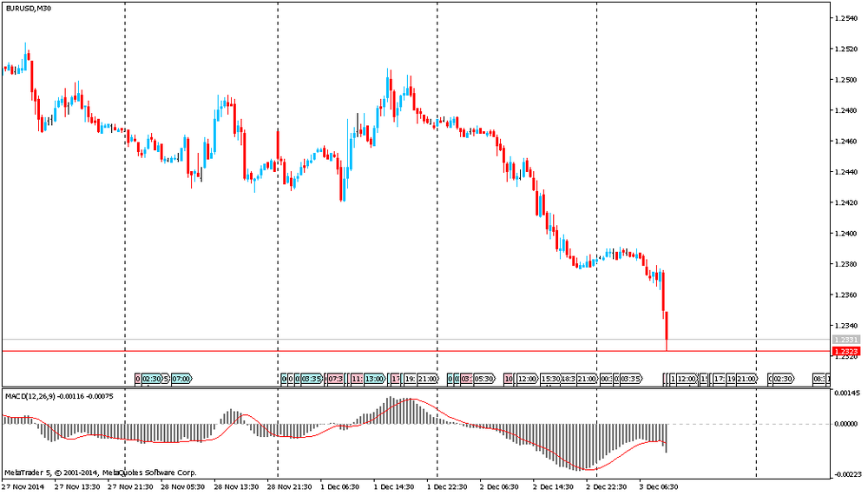Open the 08: event marker at far right
This screenshot has width=868, height=496.
point(819,379)
